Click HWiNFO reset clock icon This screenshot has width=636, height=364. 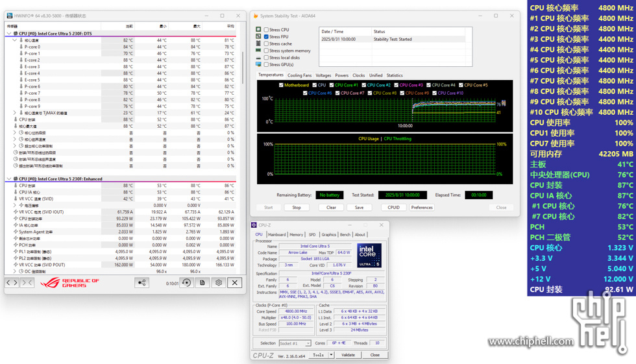coord(187,282)
